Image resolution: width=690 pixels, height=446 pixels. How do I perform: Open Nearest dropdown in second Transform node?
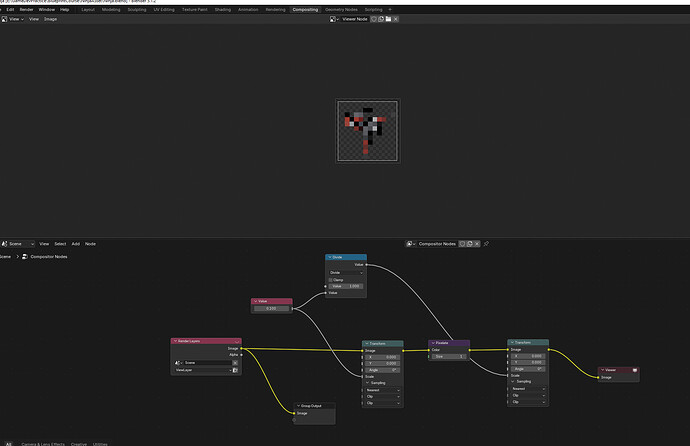click(x=528, y=389)
